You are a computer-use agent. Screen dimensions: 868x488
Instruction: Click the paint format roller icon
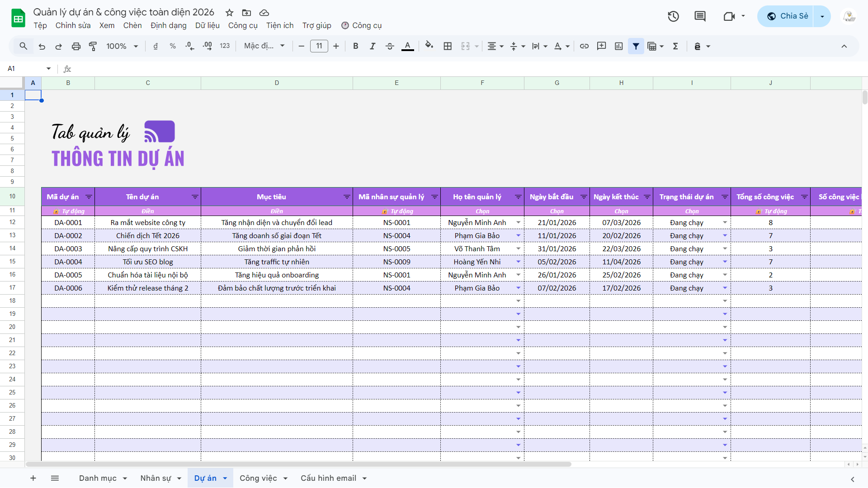(x=93, y=46)
